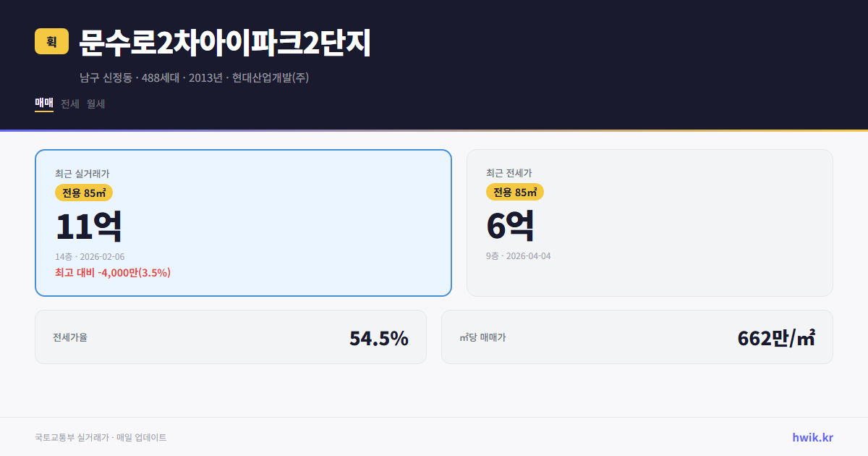Click the 14층 · 2026-02-06 transaction date
The height and width of the screenshot is (456, 868).
[x=90, y=256]
